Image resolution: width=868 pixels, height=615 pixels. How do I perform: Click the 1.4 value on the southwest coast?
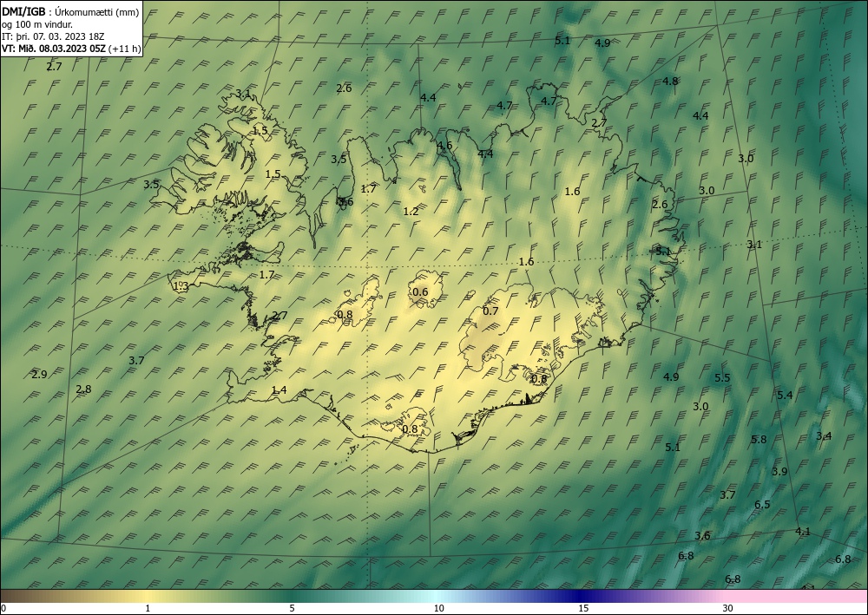coord(279,390)
